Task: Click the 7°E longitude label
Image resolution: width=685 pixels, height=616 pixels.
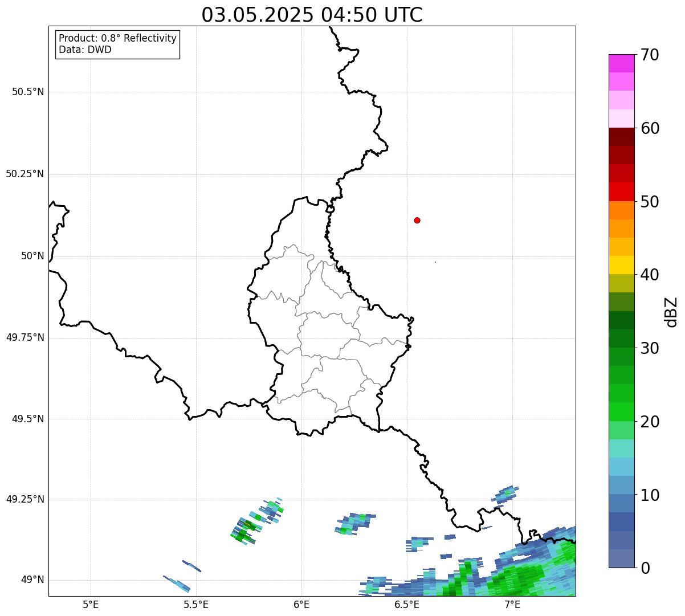Action: click(512, 605)
